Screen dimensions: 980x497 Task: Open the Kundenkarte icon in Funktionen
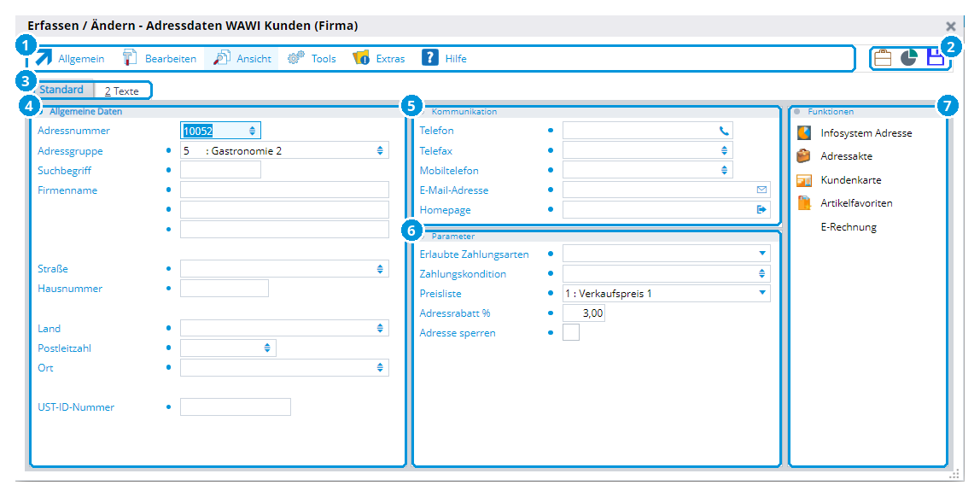[804, 180]
